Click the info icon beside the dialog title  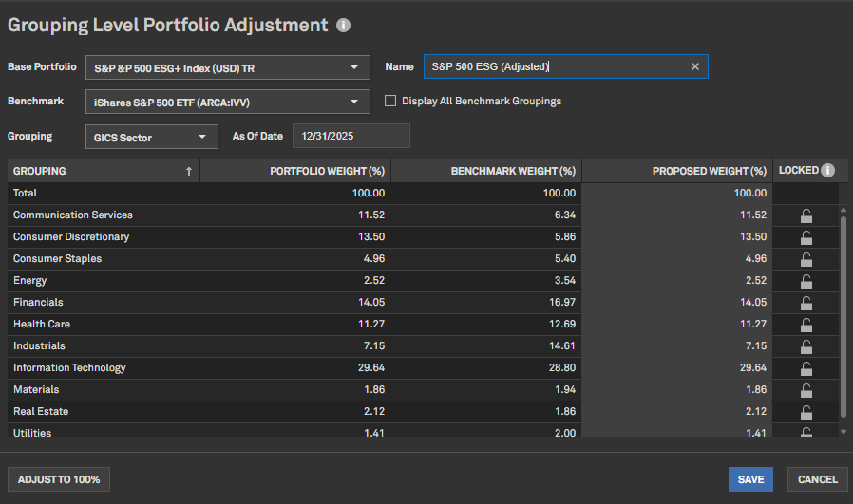[343, 26]
